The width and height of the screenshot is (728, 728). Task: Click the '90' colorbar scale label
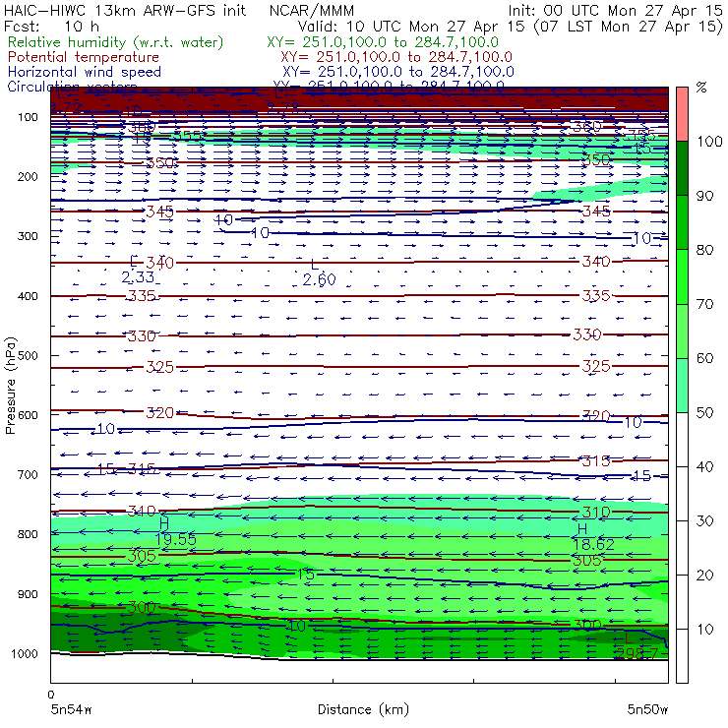click(x=704, y=196)
